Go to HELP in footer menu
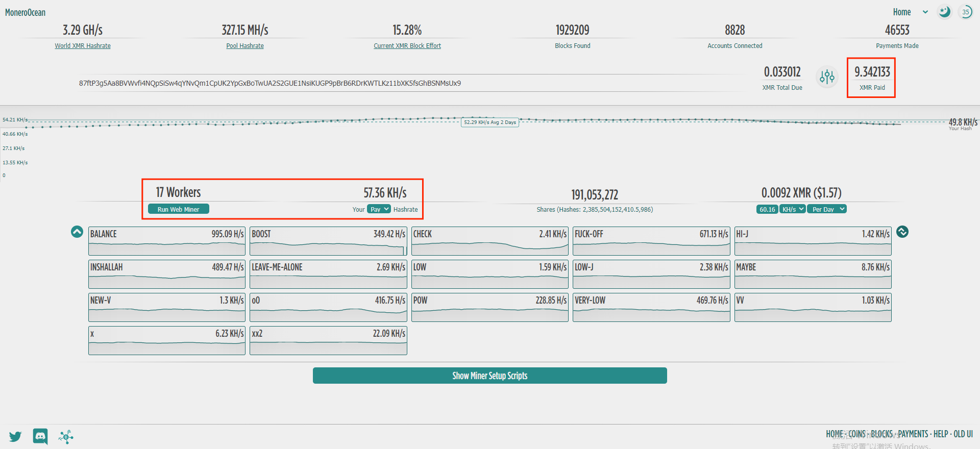This screenshot has width=980, height=449. point(941,434)
